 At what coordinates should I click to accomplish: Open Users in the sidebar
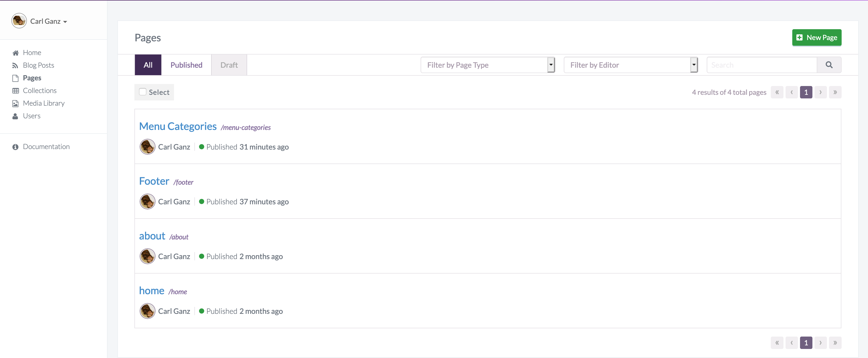pos(32,116)
